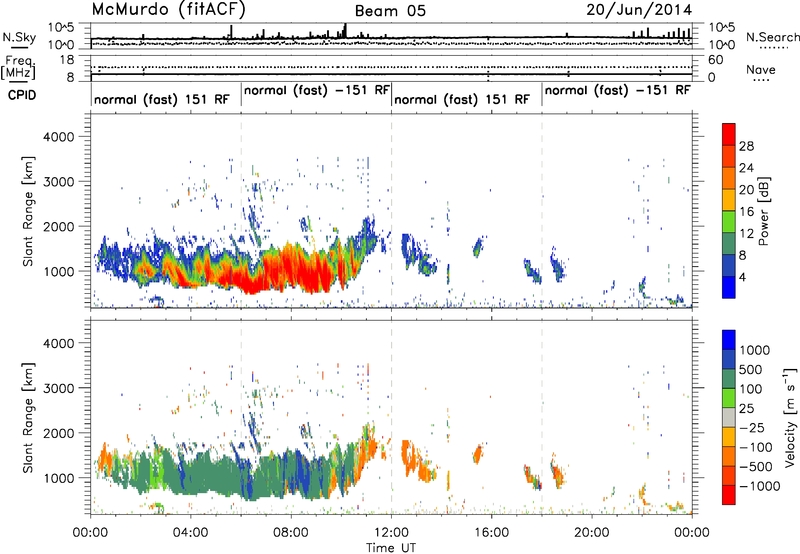This screenshot has width=800, height=554.
Task: Click the "Nave" legend label
Action: (x=761, y=70)
